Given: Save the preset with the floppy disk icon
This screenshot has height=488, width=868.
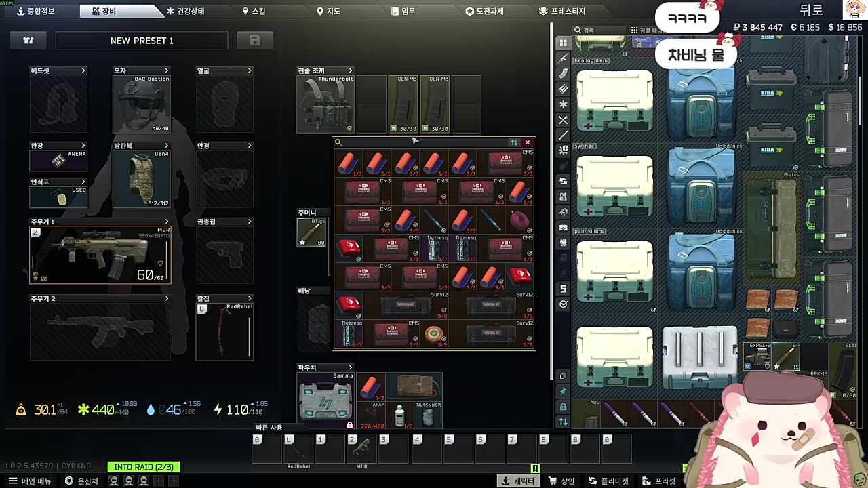Looking at the screenshot, I should click(x=255, y=41).
